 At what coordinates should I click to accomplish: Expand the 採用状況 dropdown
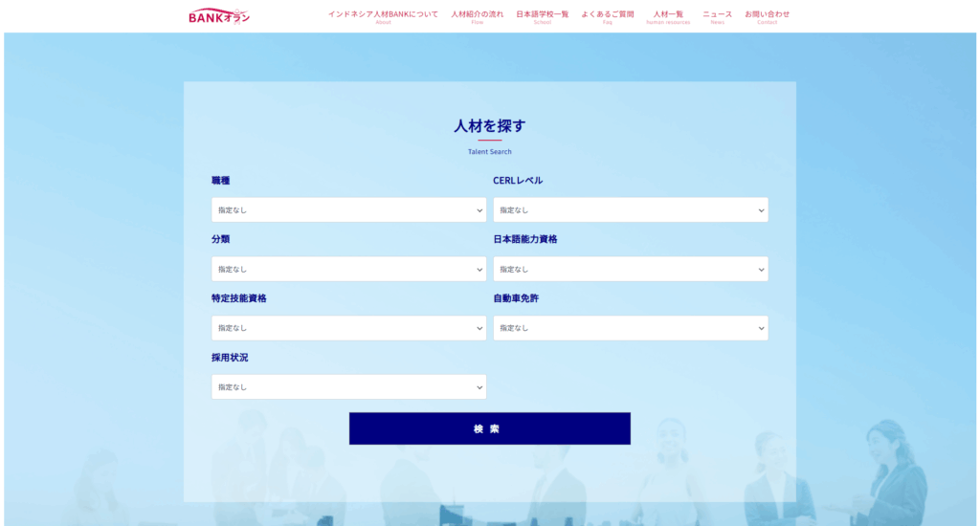point(348,387)
